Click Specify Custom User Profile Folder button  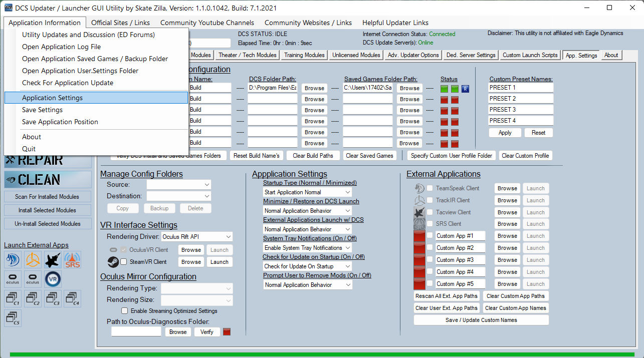click(x=452, y=156)
